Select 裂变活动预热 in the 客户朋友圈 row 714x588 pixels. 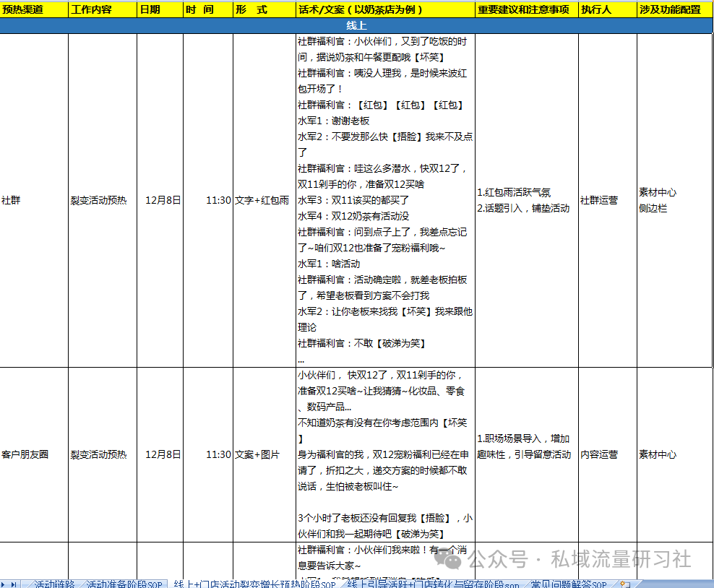103,454
